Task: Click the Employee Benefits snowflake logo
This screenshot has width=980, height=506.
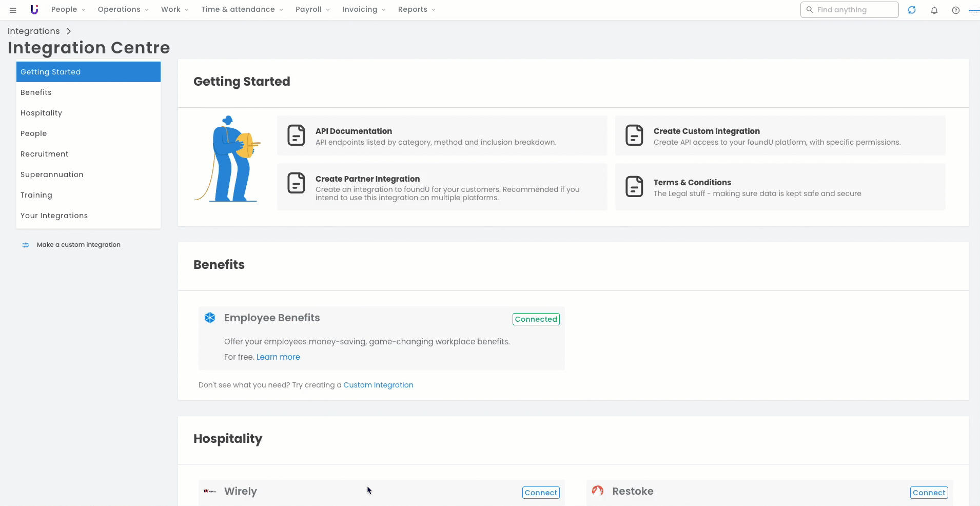Action: point(210,318)
